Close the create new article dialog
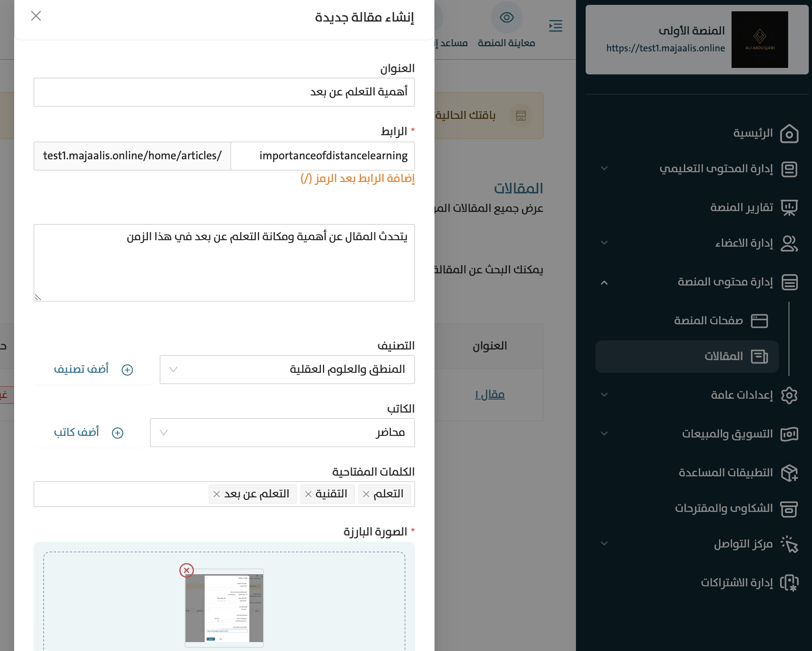Viewport: 812px width, 651px height. point(36,16)
